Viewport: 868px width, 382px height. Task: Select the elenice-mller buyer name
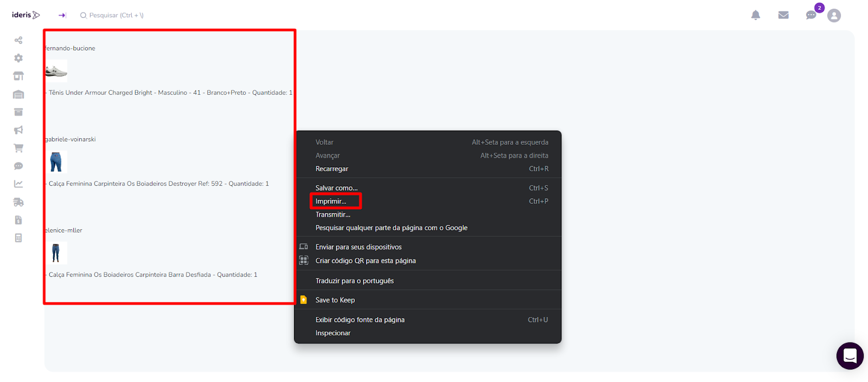[63, 230]
